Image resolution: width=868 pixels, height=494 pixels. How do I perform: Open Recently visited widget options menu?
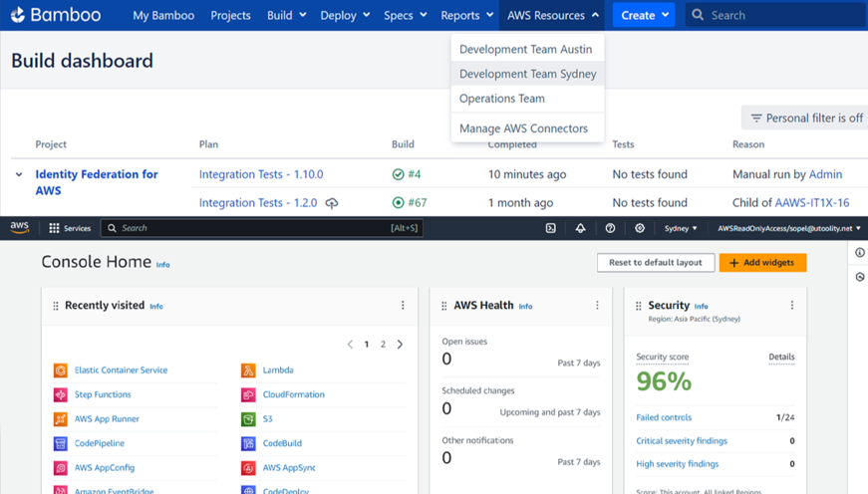pyautogui.click(x=403, y=306)
